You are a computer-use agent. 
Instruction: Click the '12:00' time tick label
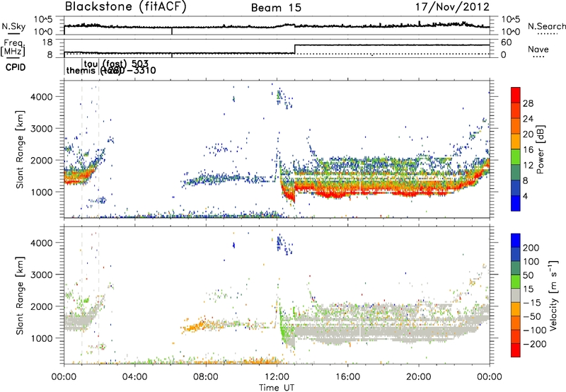tap(277, 377)
